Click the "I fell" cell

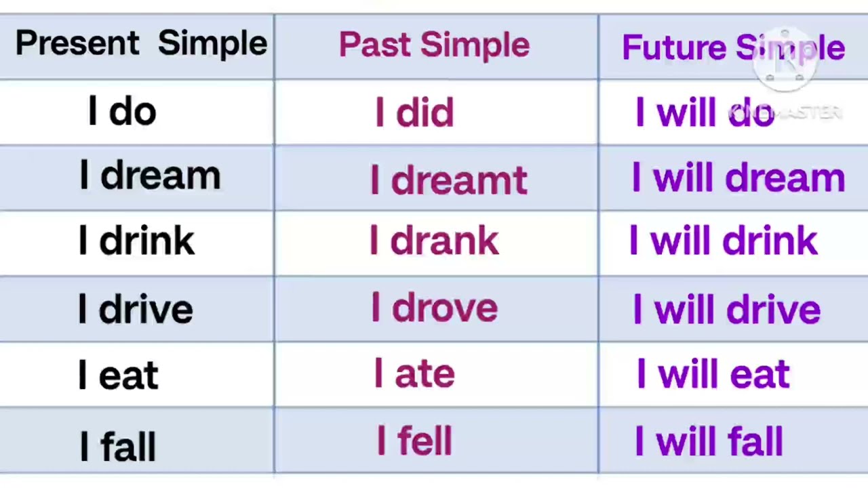[x=414, y=441]
